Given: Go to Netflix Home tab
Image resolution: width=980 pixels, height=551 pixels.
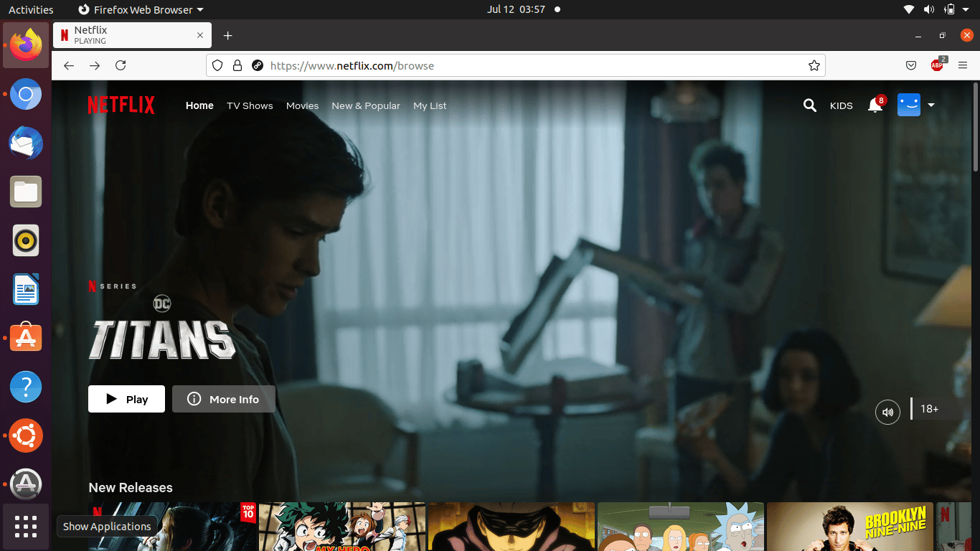Looking at the screenshot, I should pyautogui.click(x=199, y=105).
